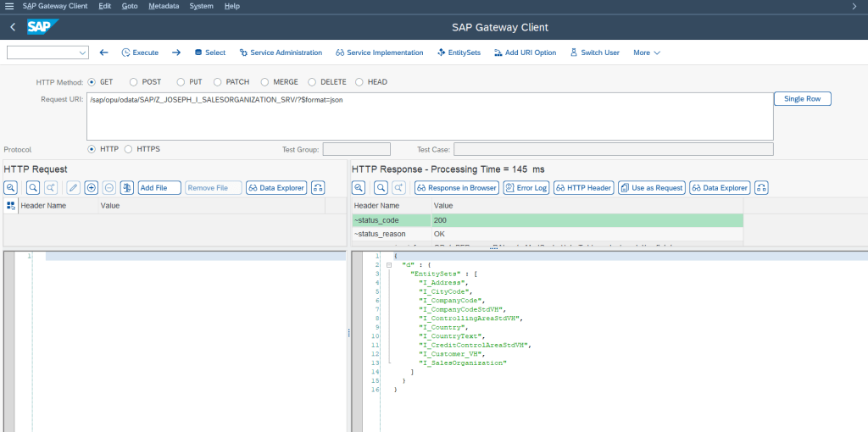868x432 pixels.
Task: Click the pencil edit icon in HTTP Request
Action: 74,187
